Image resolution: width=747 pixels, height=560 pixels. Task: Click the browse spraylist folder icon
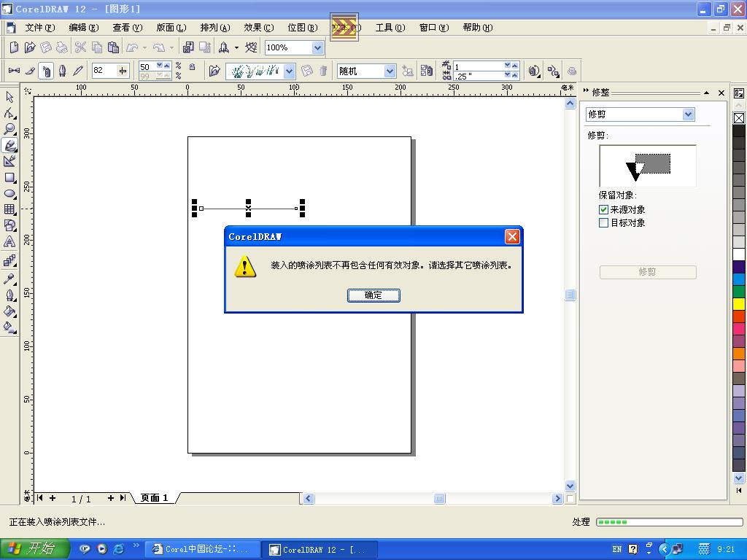point(214,71)
